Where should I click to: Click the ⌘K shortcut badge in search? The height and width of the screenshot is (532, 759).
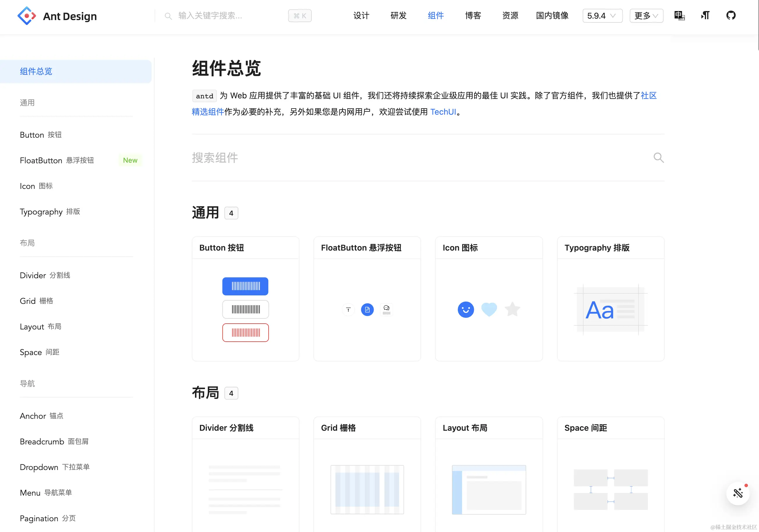(299, 16)
